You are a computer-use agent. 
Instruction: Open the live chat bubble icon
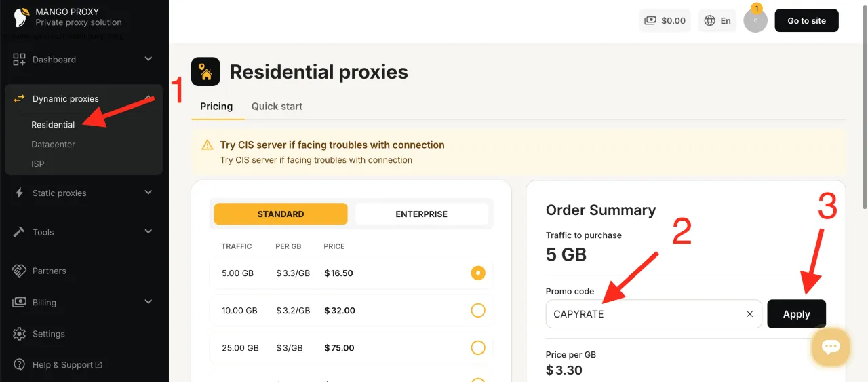pos(831,347)
